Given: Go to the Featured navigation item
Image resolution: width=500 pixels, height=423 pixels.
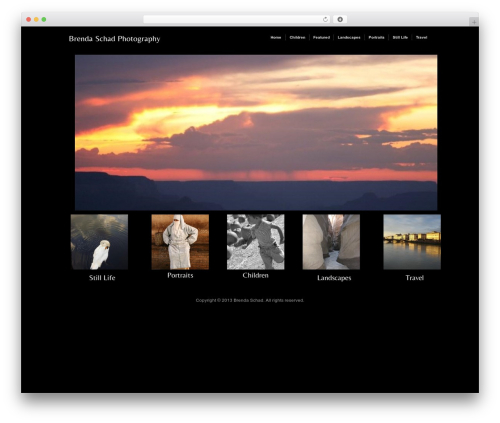Looking at the screenshot, I should point(321,37).
